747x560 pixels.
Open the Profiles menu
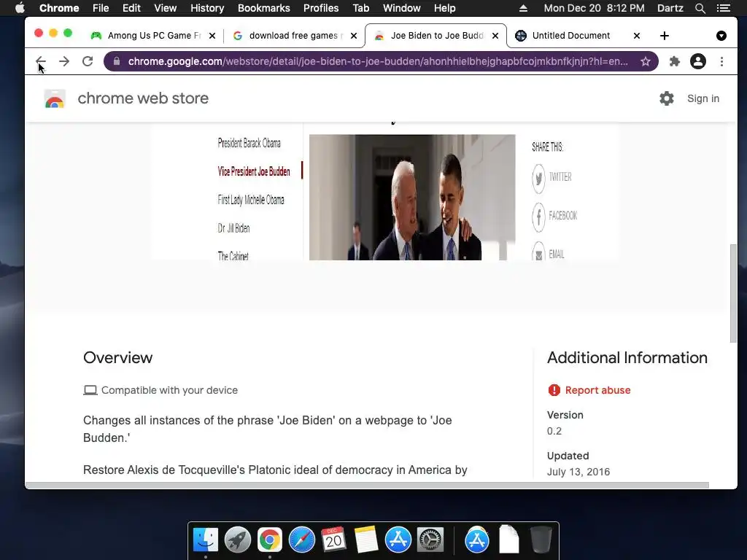click(x=321, y=8)
